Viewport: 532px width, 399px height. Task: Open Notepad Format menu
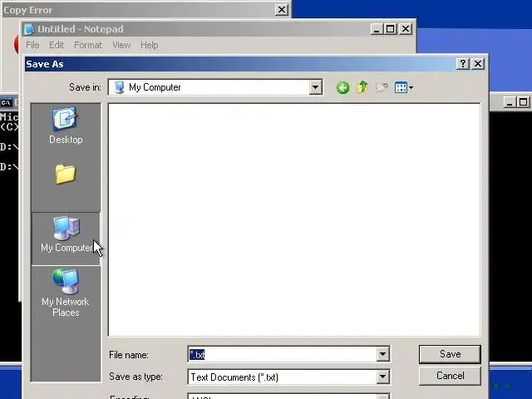[88, 45]
